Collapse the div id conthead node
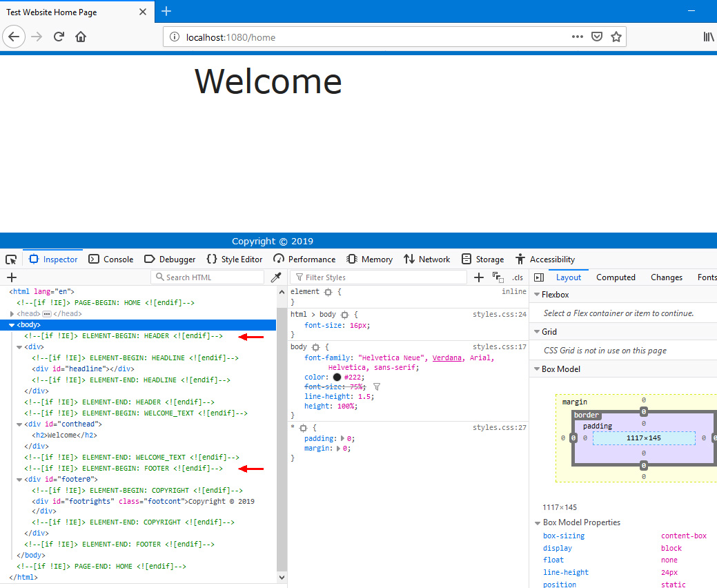The image size is (717, 588). click(20, 424)
